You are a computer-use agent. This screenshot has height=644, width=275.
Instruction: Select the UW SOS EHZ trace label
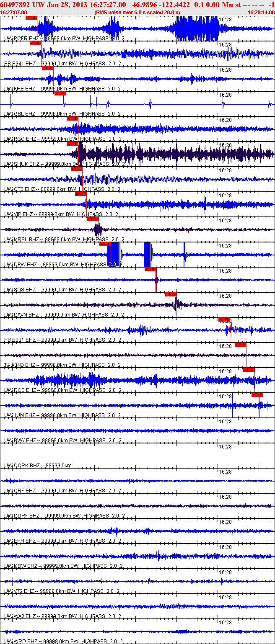coord(62,290)
